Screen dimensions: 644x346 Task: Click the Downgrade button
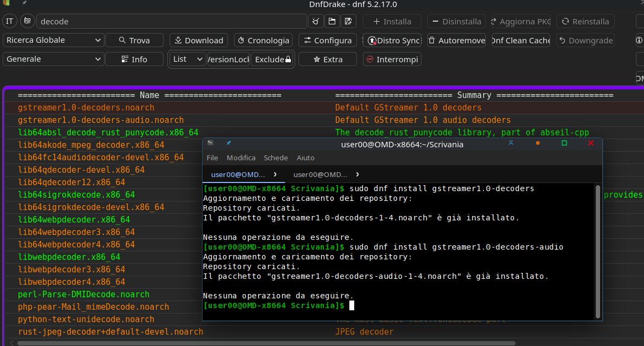[586, 40]
